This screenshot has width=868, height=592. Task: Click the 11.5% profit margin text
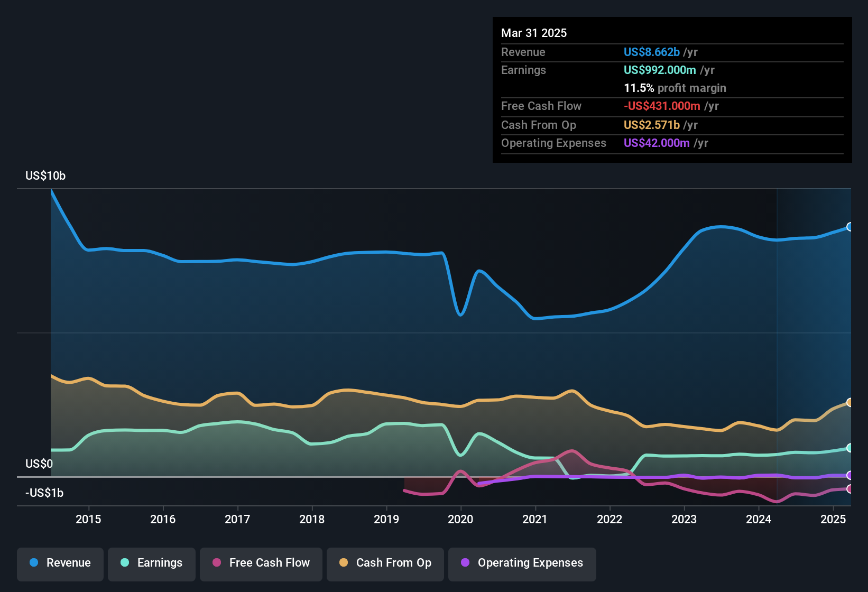(675, 88)
